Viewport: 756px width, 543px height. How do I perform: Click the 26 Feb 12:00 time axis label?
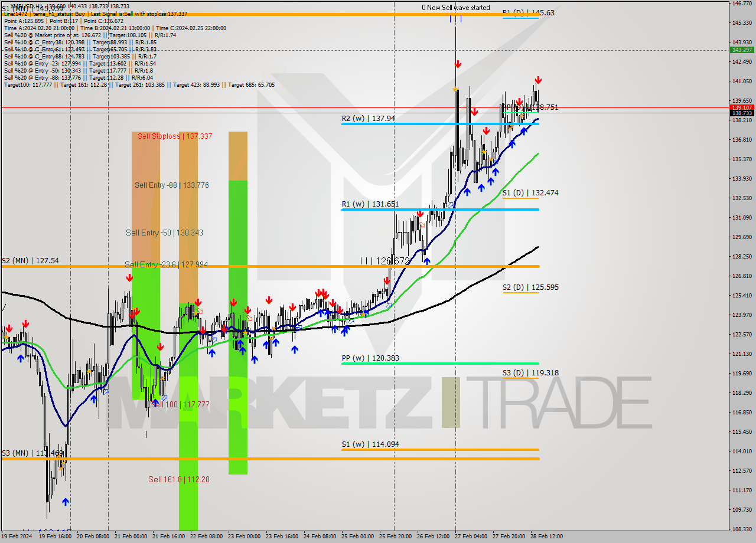pos(433,537)
